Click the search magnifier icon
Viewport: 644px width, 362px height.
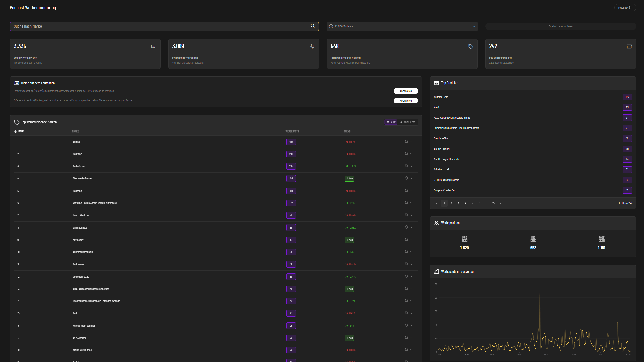pyautogui.click(x=313, y=26)
